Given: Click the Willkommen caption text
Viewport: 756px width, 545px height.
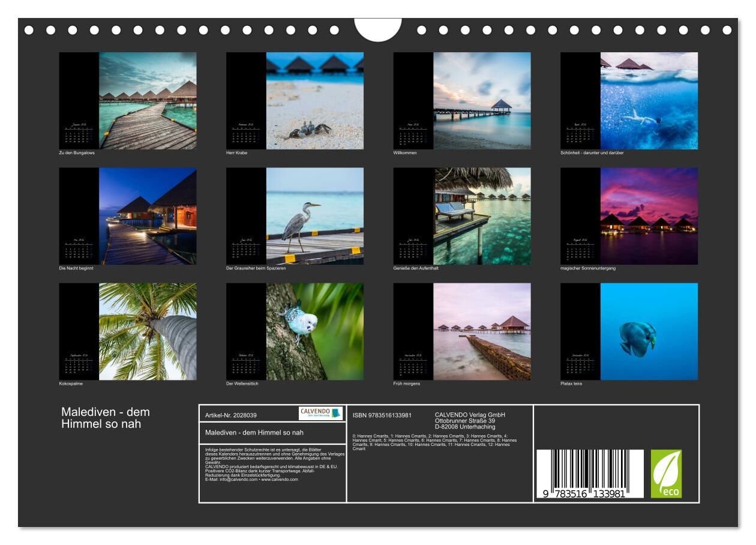Looking at the screenshot, I should [405, 153].
